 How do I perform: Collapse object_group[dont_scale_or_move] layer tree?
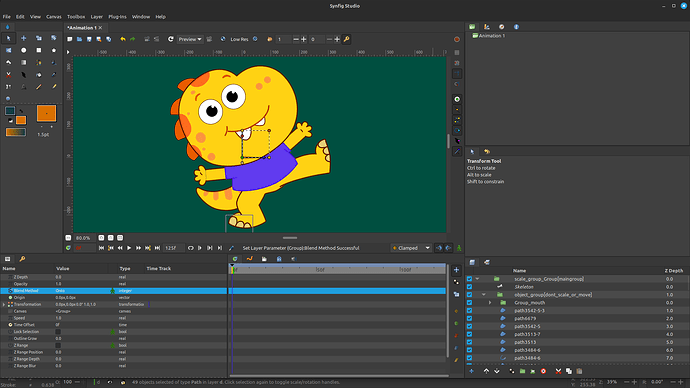484,295
